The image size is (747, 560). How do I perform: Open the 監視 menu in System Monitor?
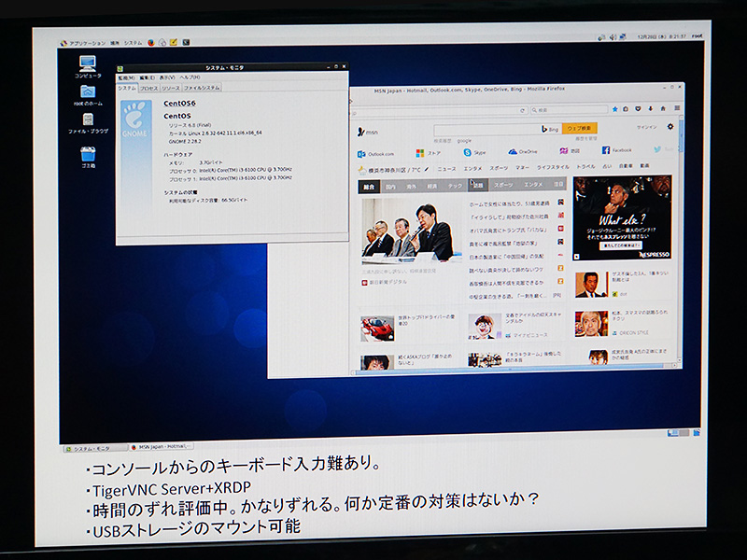(126, 77)
